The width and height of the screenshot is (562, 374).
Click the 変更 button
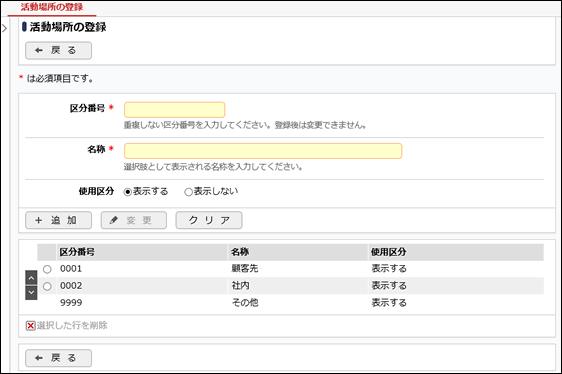[134, 220]
